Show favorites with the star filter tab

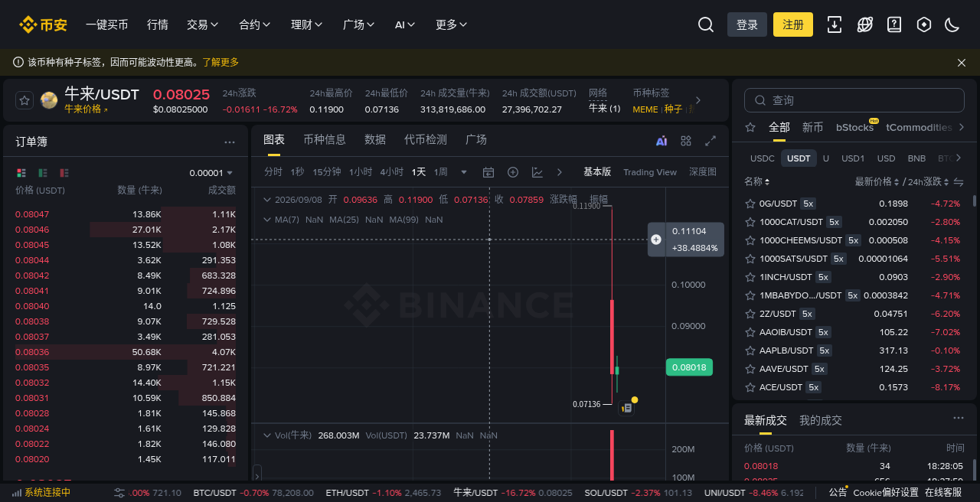click(x=750, y=127)
